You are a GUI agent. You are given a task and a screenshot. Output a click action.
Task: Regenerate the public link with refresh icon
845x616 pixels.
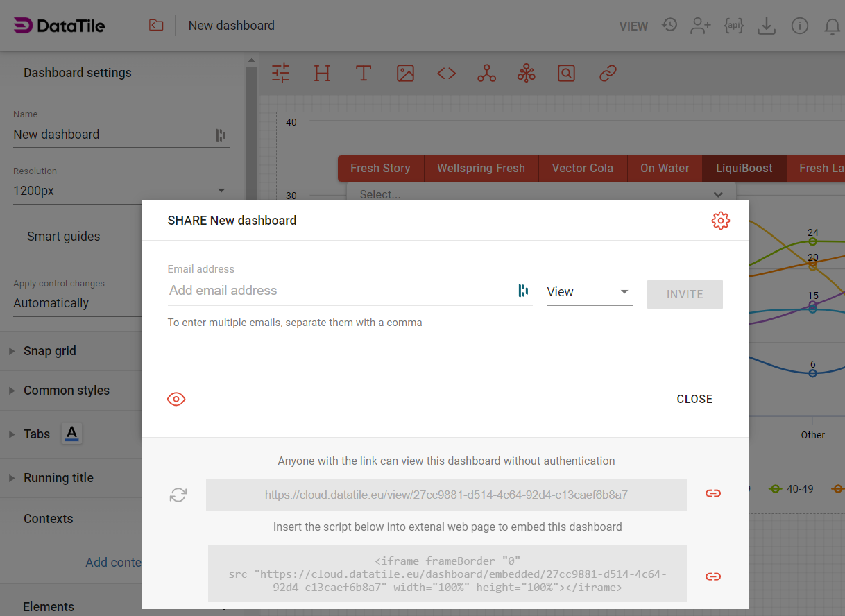pyautogui.click(x=178, y=495)
